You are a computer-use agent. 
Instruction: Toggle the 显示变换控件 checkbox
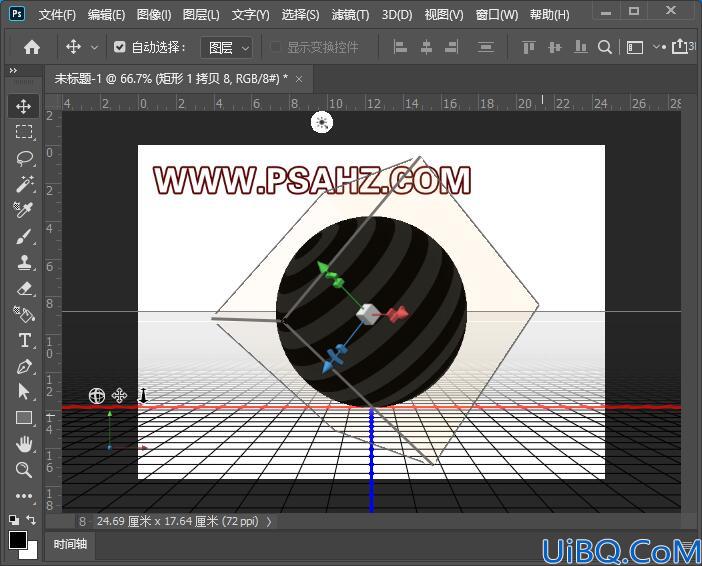(x=276, y=47)
